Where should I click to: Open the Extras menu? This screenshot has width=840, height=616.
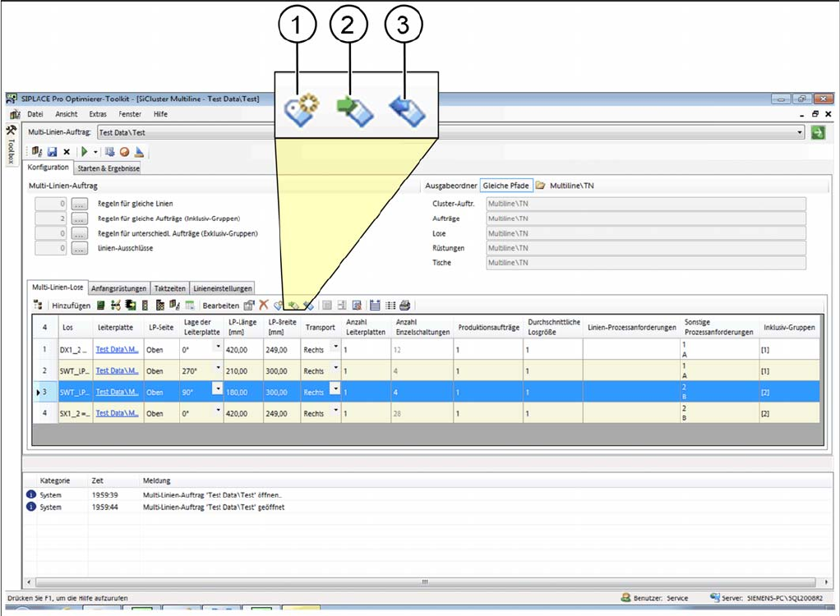point(98,114)
